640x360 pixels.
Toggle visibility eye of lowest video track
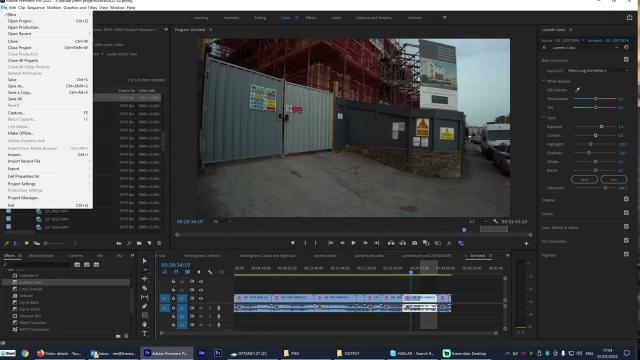[201, 298]
